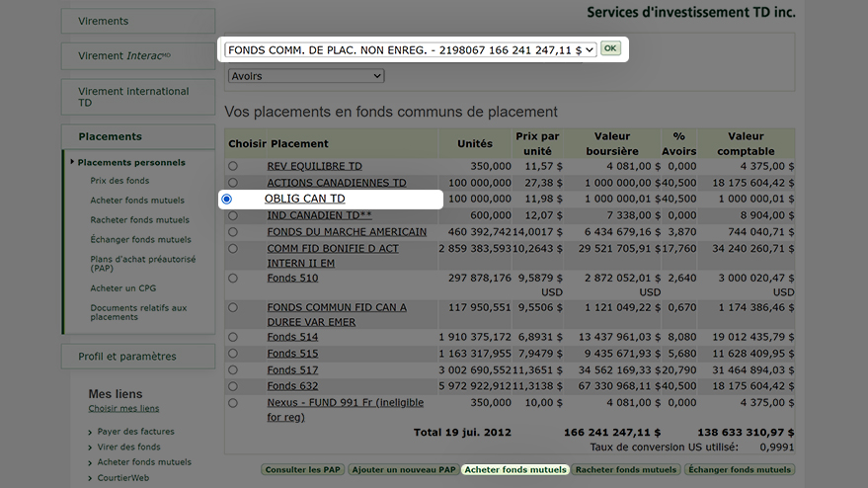868x488 pixels.
Task: Select the ACTIONS CANADIENNES TD radio button
Action: [232, 182]
